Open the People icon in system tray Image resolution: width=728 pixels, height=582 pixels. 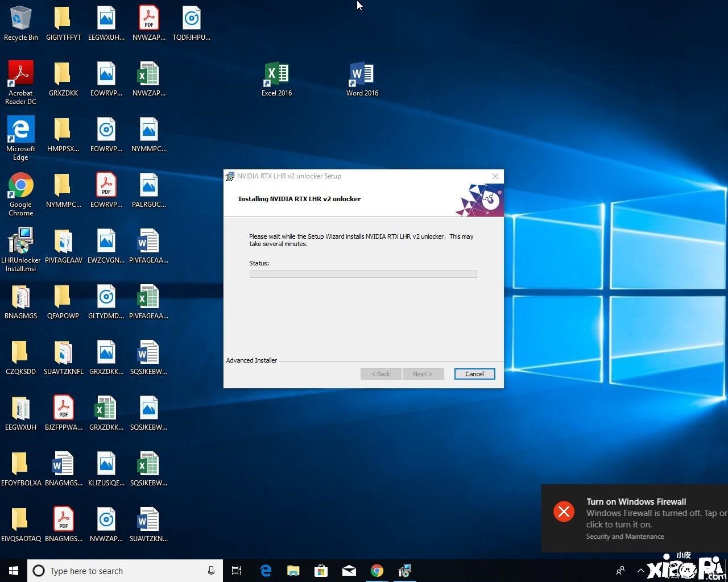pyautogui.click(x=621, y=571)
